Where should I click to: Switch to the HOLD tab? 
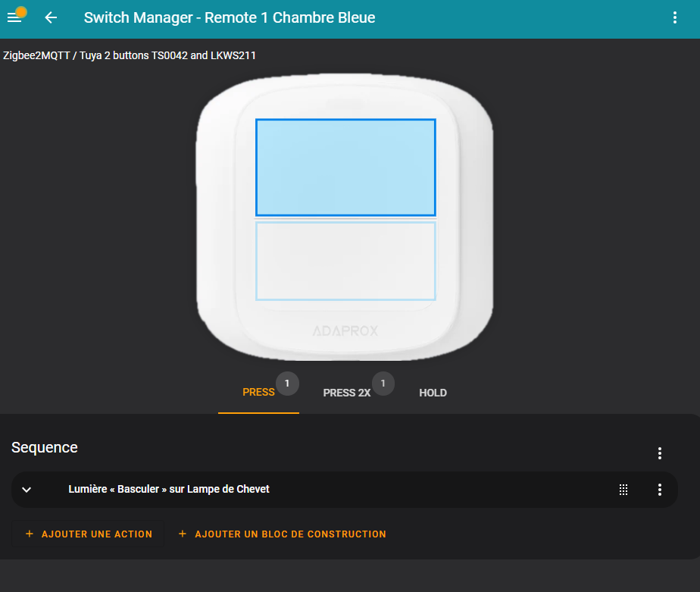tap(433, 393)
